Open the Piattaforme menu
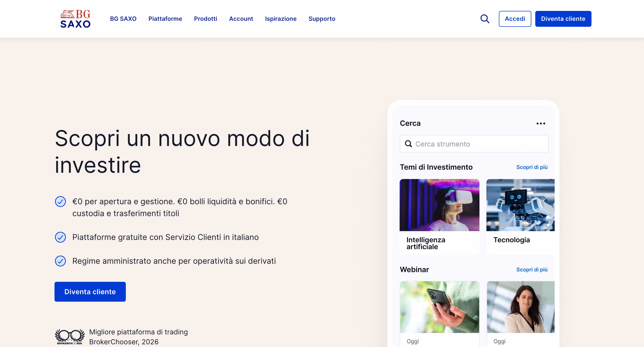The height and width of the screenshot is (347, 644). pos(165,19)
